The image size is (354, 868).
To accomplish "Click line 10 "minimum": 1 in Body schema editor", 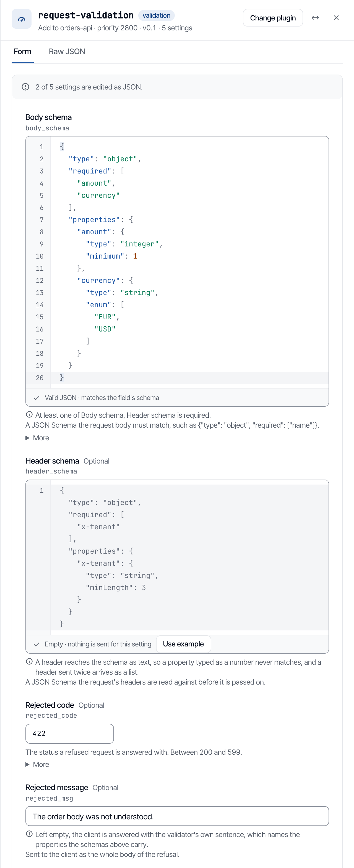I will pyautogui.click(x=111, y=256).
